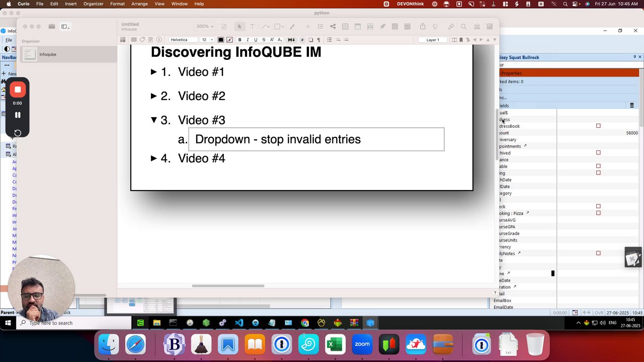Open the Organizer menu

[93, 4]
